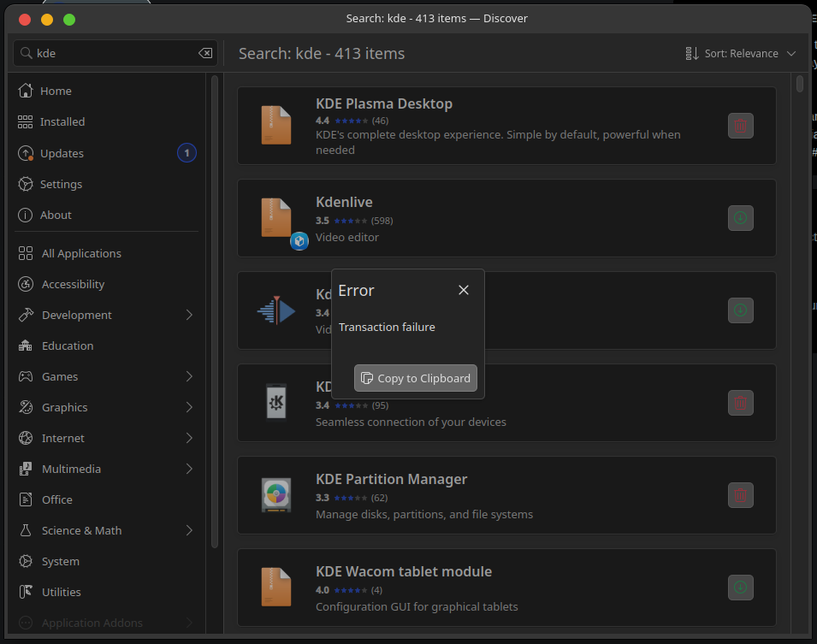This screenshot has height=644, width=817.
Task: Remove KDE Connect via trash button
Action: (740, 403)
